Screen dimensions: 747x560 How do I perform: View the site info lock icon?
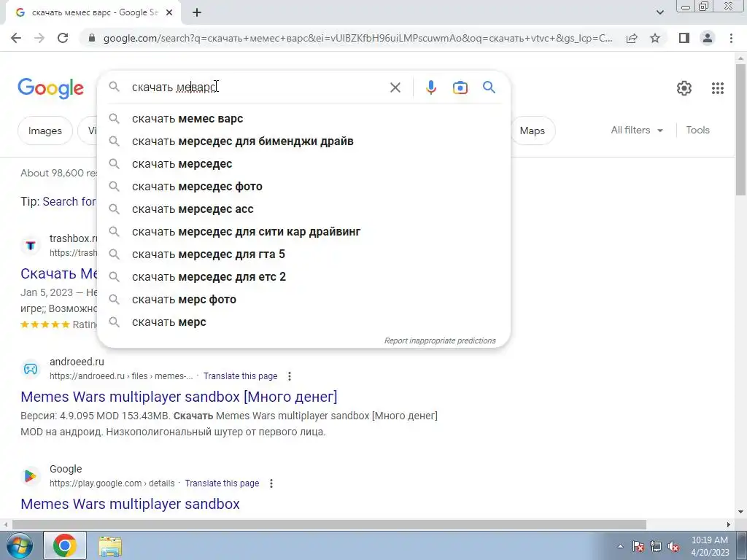click(x=92, y=38)
